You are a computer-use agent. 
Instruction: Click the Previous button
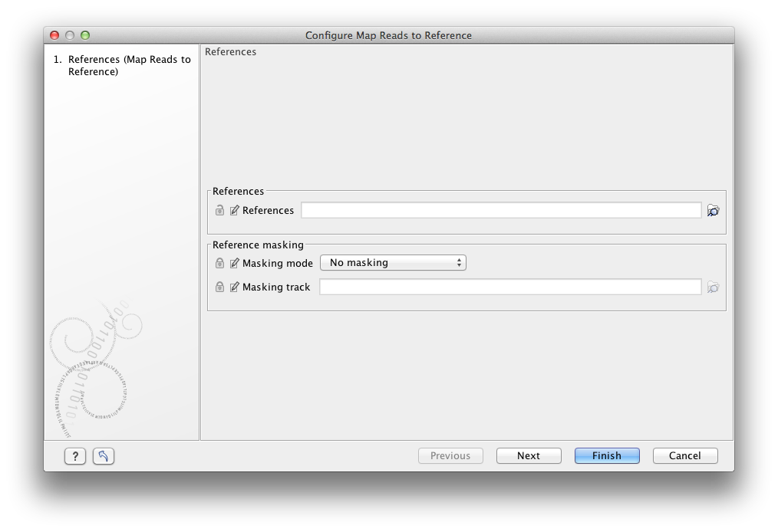tap(450, 455)
